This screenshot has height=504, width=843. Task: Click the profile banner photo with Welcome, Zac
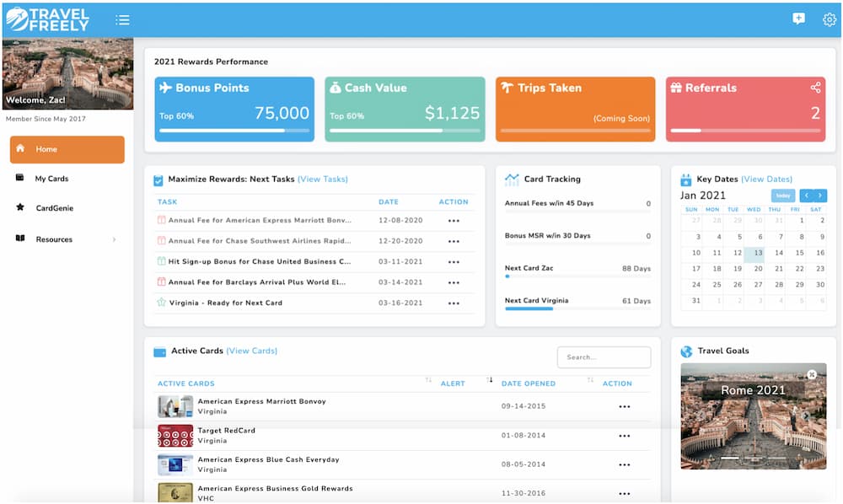tap(67, 73)
